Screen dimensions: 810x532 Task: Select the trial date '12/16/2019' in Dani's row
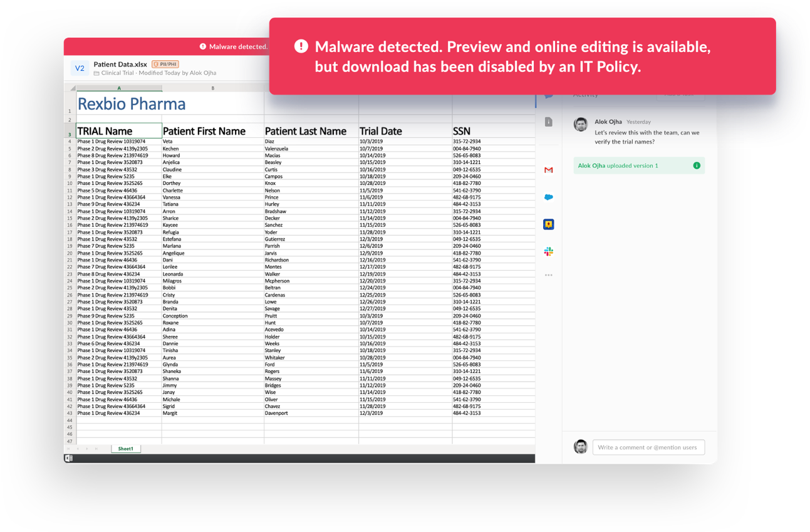(405, 260)
